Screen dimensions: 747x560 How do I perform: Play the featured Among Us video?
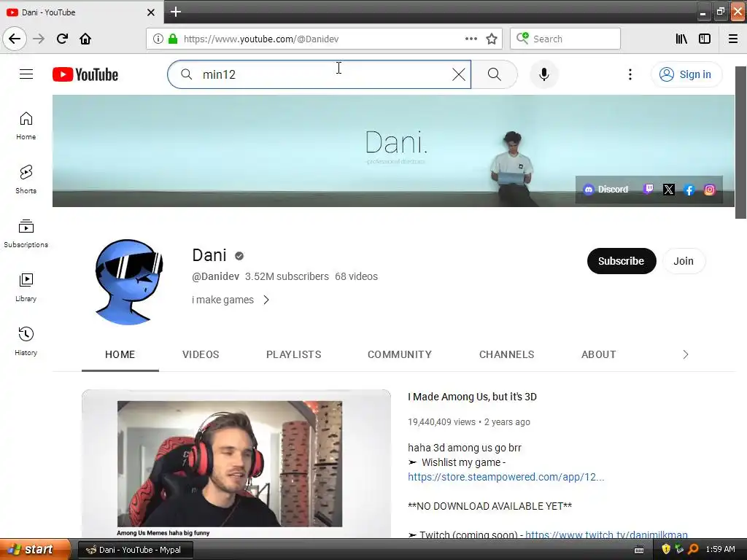pyautogui.click(x=236, y=464)
